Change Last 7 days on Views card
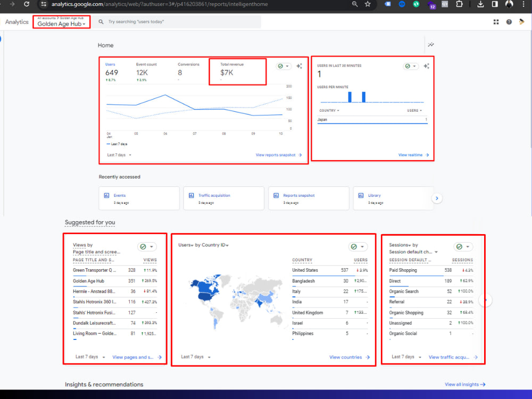Image resolution: width=532 pixels, height=399 pixels. 90,357
